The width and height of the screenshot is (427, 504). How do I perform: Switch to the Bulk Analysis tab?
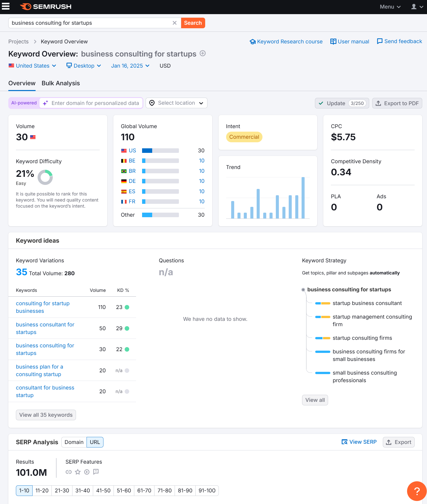[x=61, y=83]
